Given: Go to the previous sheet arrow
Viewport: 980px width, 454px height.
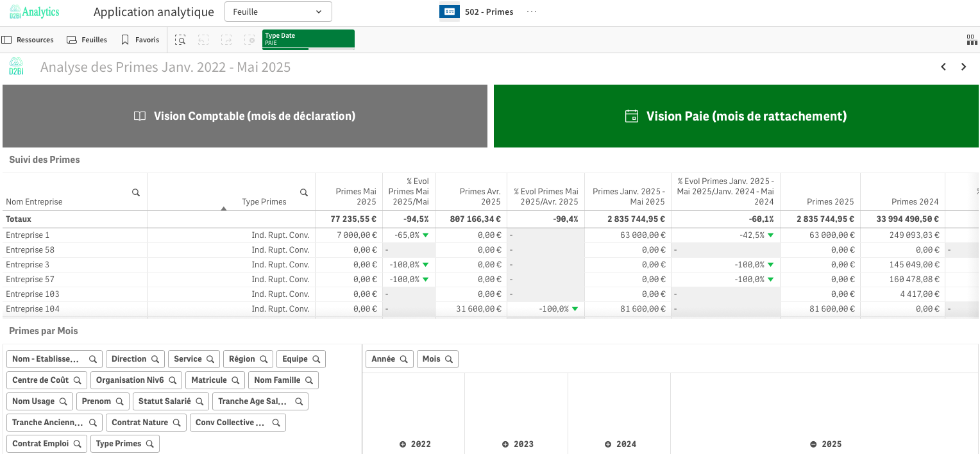Looking at the screenshot, I should [943, 67].
